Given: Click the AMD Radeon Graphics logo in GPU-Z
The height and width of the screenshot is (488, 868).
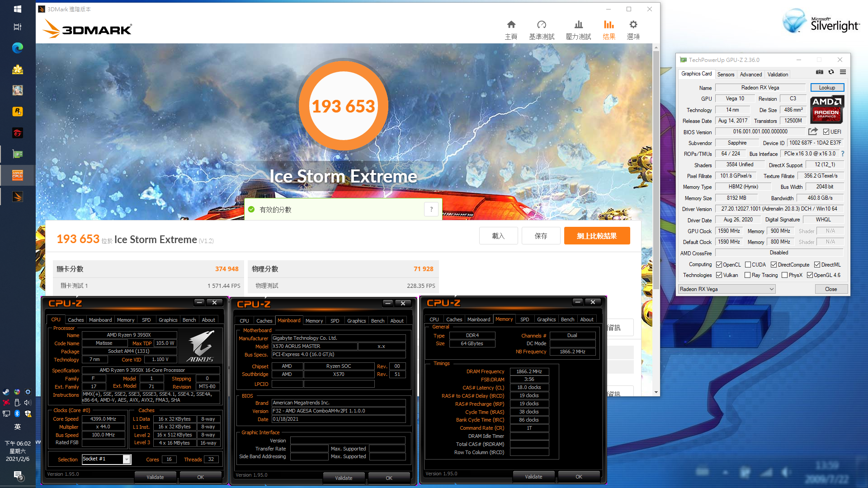Looking at the screenshot, I should pyautogui.click(x=827, y=109).
